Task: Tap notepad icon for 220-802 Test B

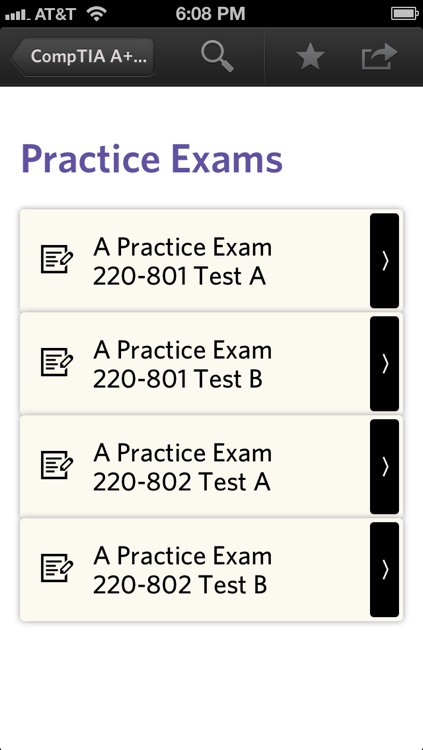Action: 56,568
